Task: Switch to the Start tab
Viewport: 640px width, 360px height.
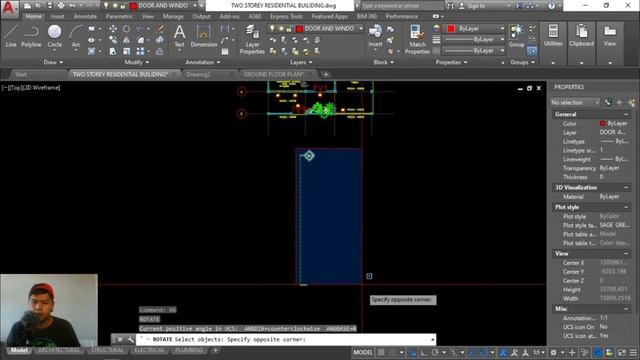Action: click(21, 74)
